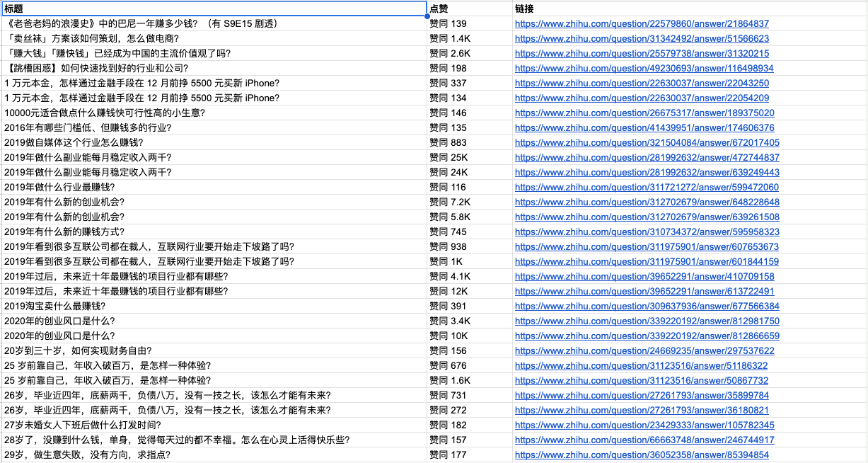Open the link for 27岁未婚女人 row
Screen dimensions: 868x463
[644, 425]
